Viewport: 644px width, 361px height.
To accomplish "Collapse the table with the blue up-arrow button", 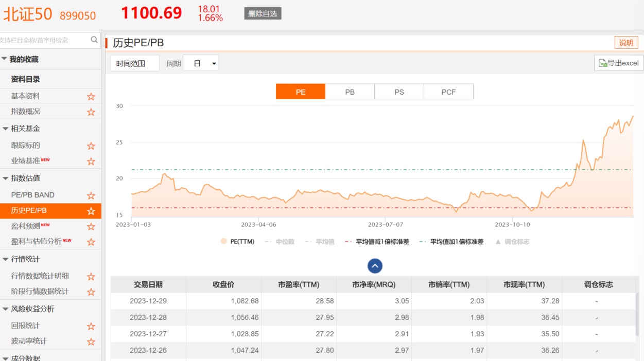I will (x=375, y=266).
